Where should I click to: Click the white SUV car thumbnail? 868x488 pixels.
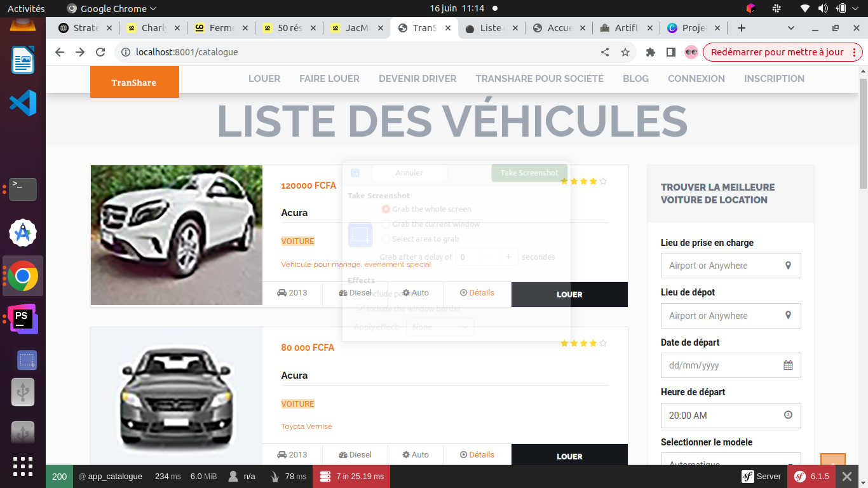pyautogui.click(x=177, y=235)
